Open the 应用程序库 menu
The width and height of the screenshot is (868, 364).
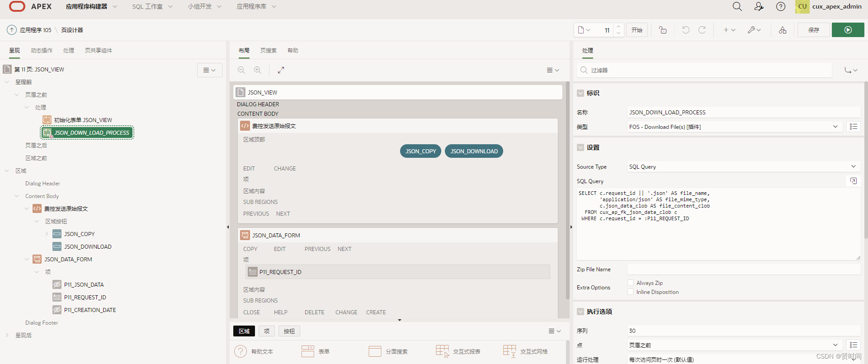tap(256, 6)
